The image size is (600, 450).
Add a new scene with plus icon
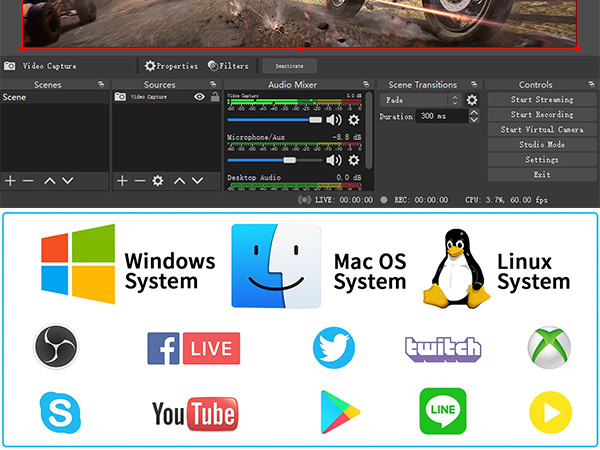tap(10, 181)
